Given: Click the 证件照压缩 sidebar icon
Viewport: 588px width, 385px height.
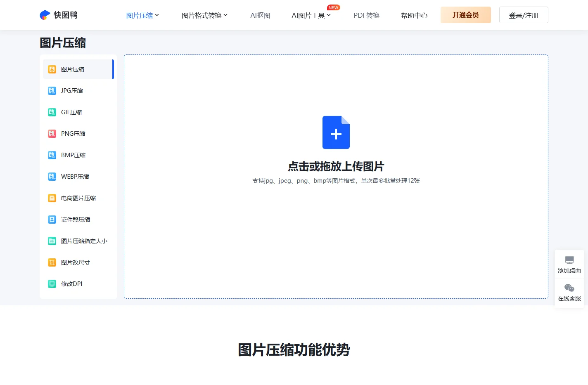Looking at the screenshot, I should pos(52,220).
